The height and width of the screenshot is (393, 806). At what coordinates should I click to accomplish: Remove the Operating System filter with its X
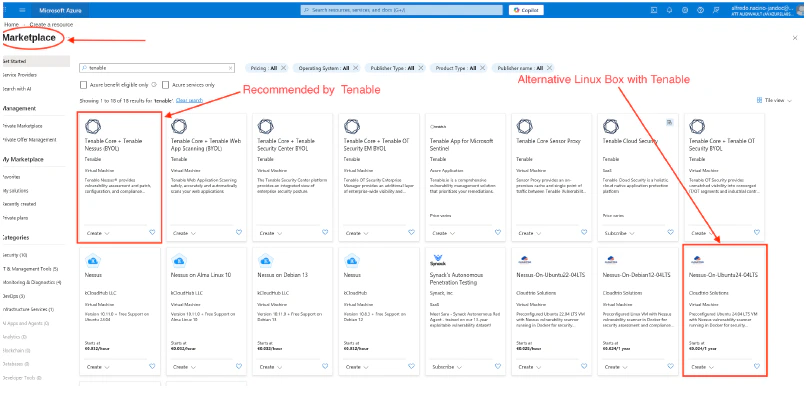point(356,68)
